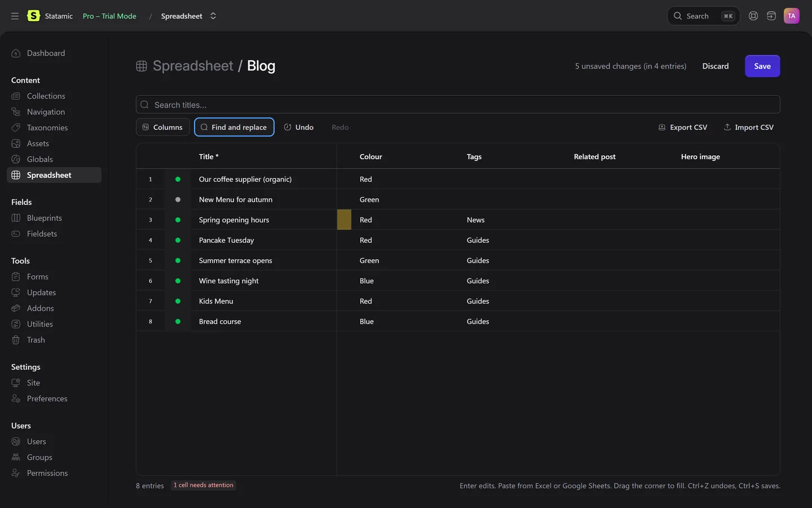Click the yellow highlighted marker in Spring opening hours row
Image resolution: width=812 pixels, height=508 pixels.
[x=344, y=220]
